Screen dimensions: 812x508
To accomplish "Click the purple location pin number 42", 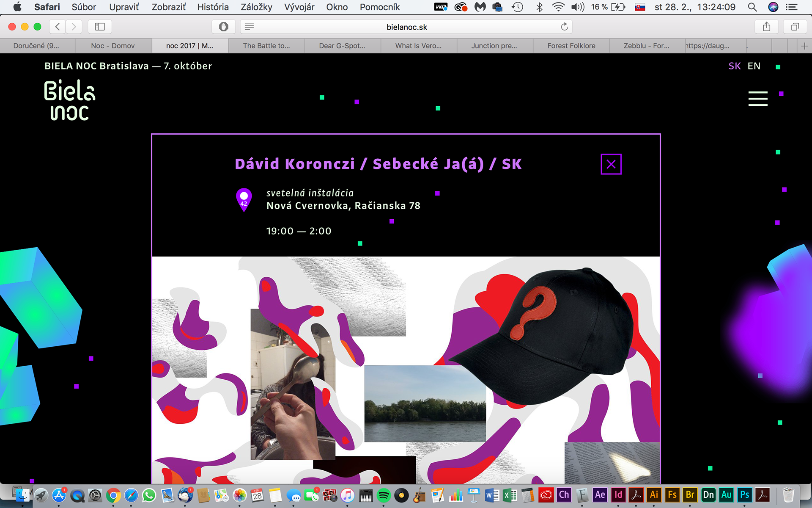I will [244, 199].
